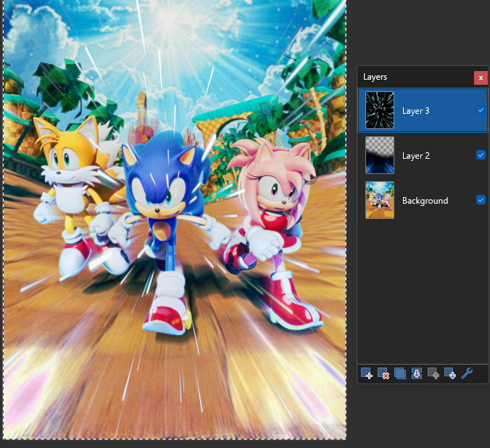The height and width of the screenshot is (448, 490).
Task: Click the Add New Layer icon
Action: (x=367, y=373)
